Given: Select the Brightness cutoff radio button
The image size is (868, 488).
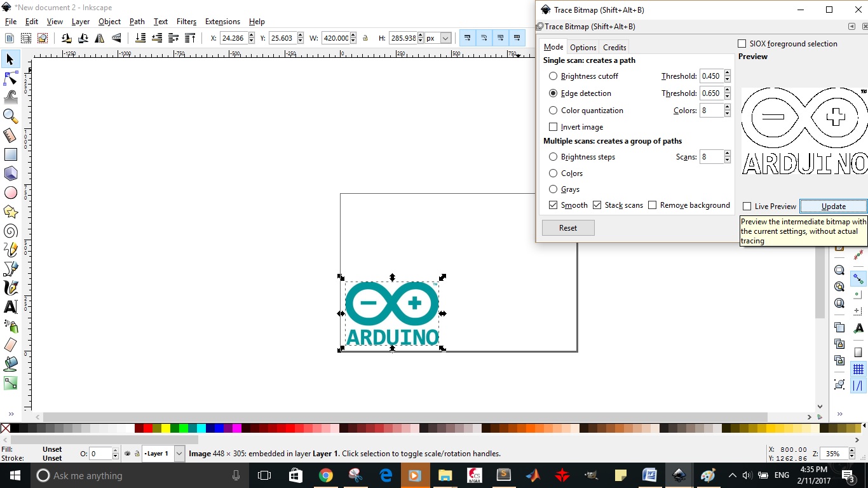Looking at the screenshot, I should click(x=553, y=76).
